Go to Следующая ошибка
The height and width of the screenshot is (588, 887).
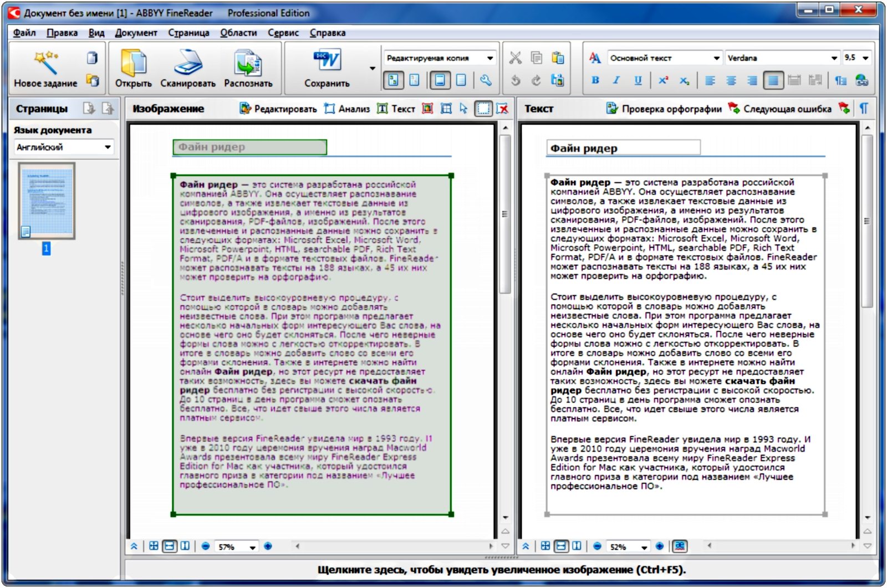[x=779, y=109]
